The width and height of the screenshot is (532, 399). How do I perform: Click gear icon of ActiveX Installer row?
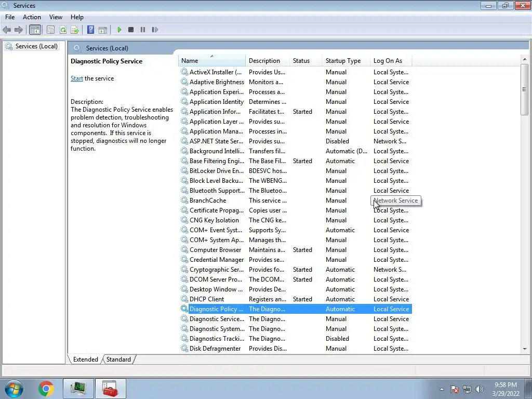[184, 72]
